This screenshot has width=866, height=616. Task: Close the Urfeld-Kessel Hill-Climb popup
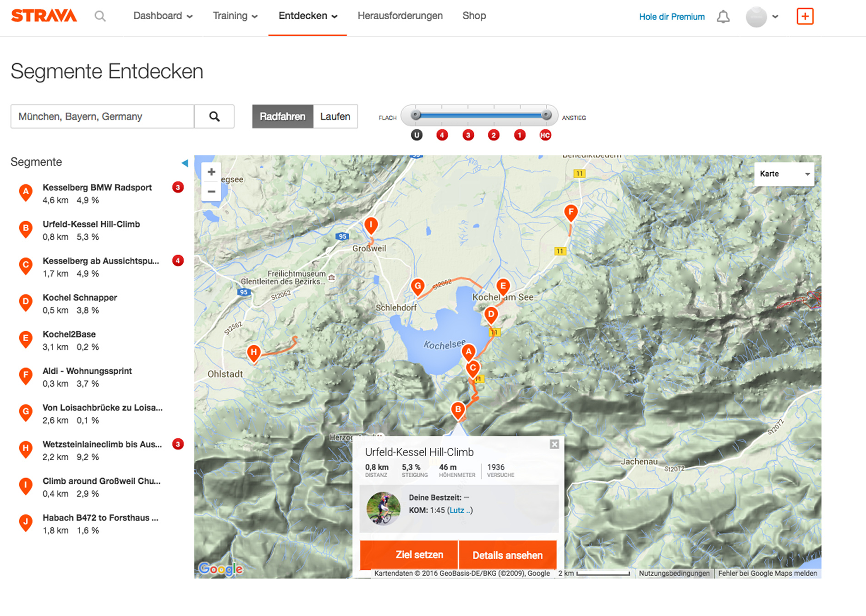tap(554, 444)
